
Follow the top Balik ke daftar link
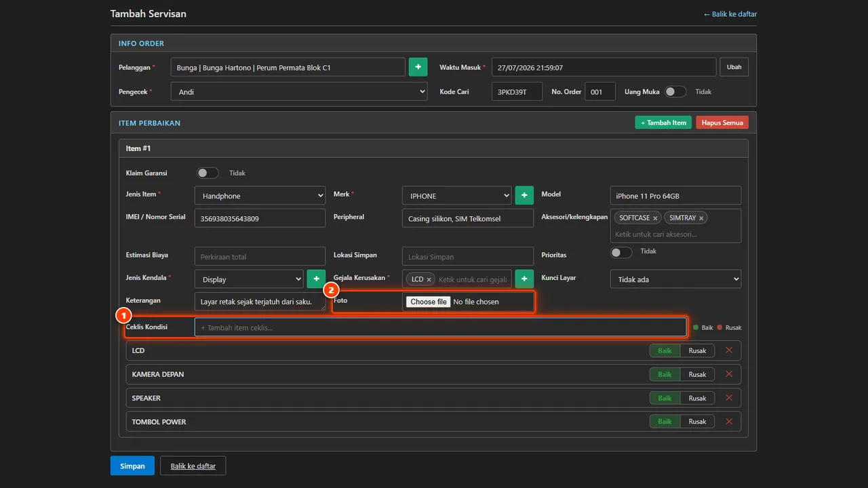point(730,14)
